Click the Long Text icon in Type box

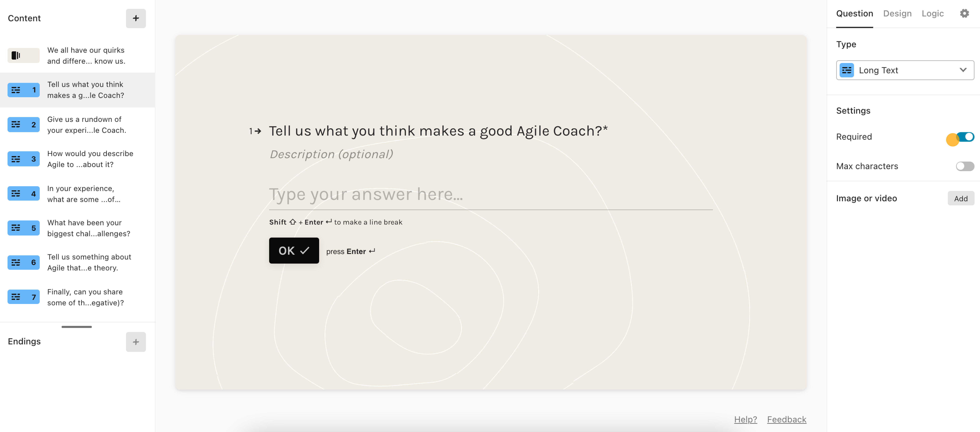pos(847,70)
